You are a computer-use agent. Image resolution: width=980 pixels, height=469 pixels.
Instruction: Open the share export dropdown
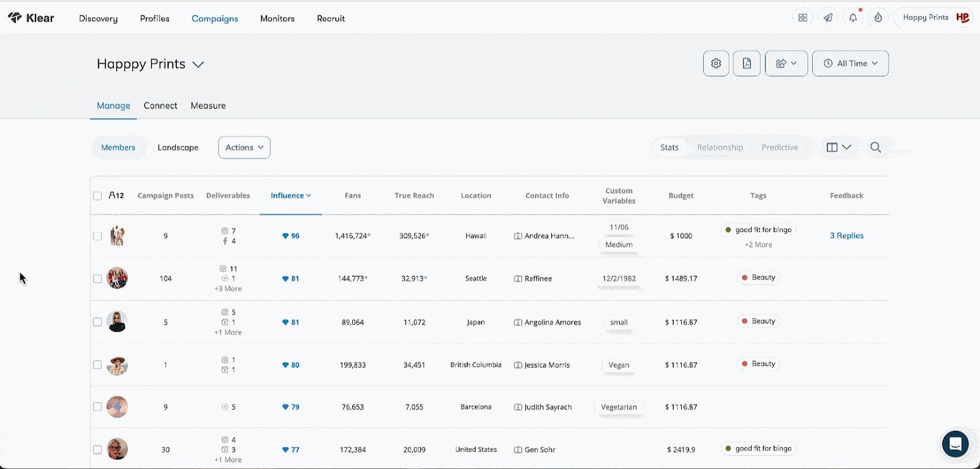tap(786, 63)
